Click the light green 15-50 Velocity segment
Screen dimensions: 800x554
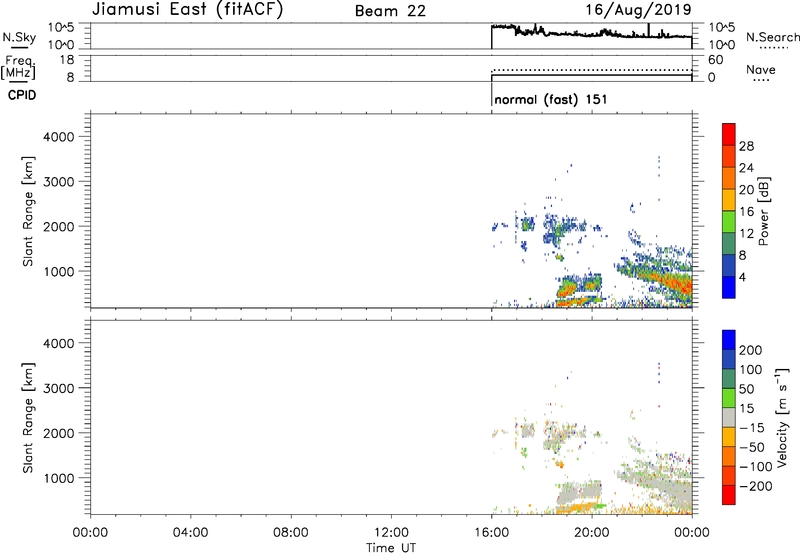[729, 398]
